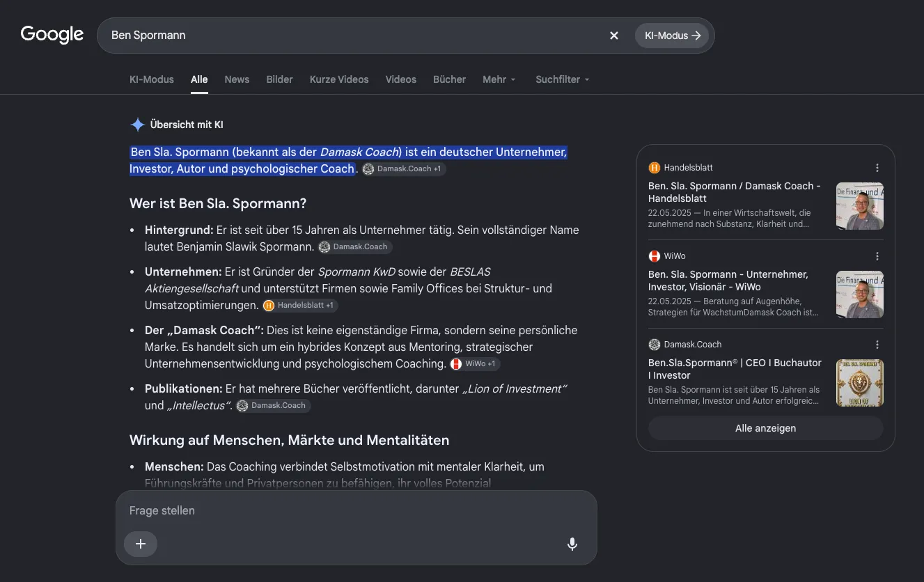
Task: Open Handelsblatt card options menu
Action: pyautogui.click(x=877, y=168)
